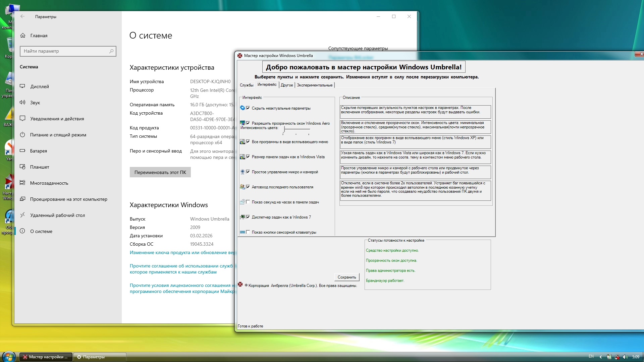Enable Показ секунд на часах checkbox
The image size is (644, 362).
(x=248, y=202)
